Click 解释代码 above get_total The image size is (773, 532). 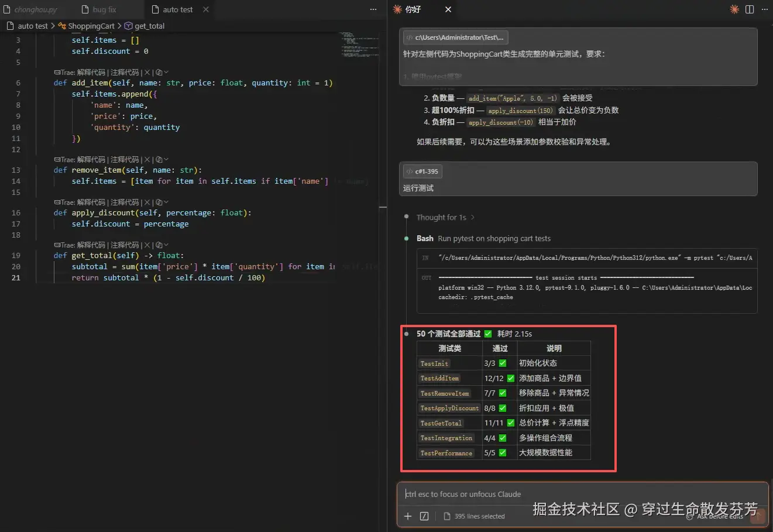(91, 245)
